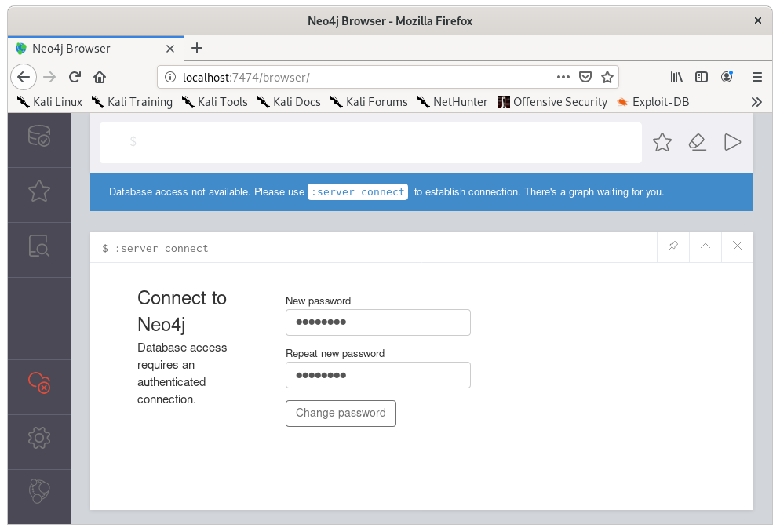Bookmark this page with star
Viewport: 780px width, 532px height.
point(607,77)
